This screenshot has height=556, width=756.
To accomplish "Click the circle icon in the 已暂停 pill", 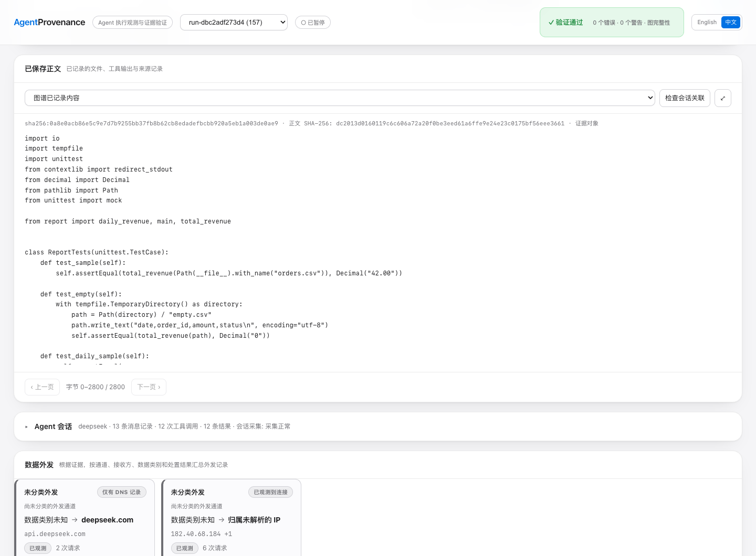I will click(303, 23).
